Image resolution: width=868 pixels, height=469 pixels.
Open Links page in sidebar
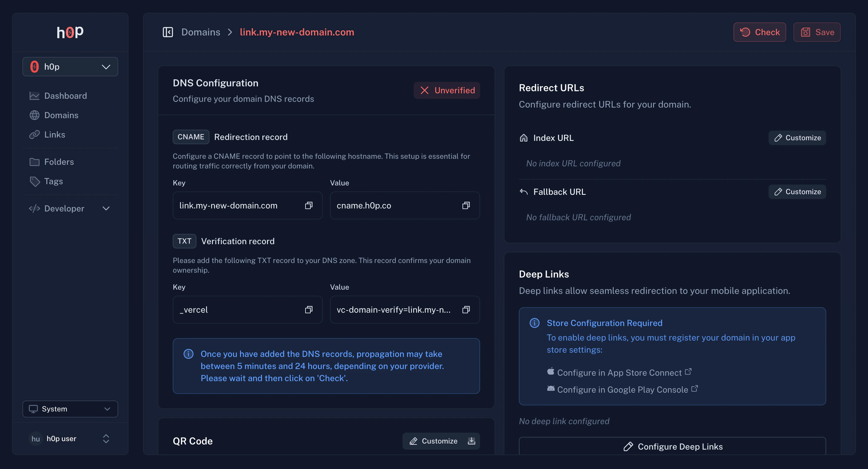[55, 135]
